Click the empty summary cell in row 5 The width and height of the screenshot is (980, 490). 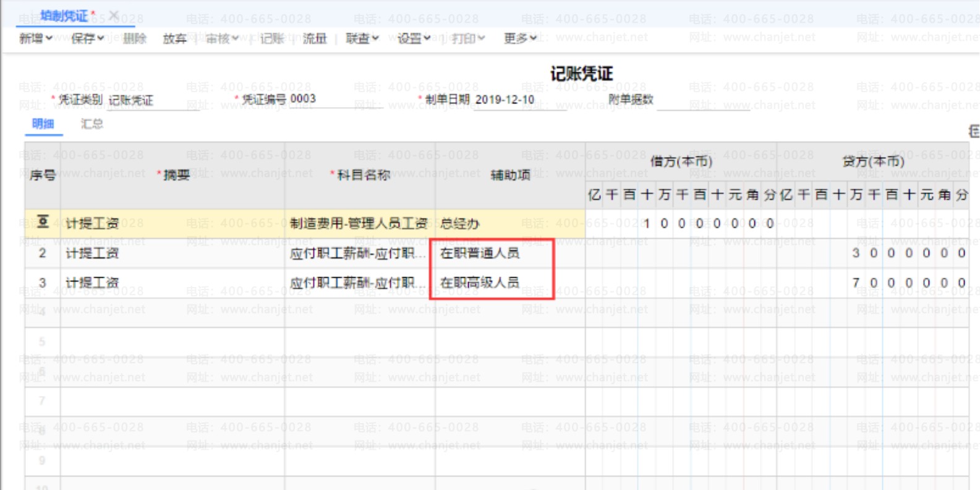pyautogui.click(x=173, y=342)
